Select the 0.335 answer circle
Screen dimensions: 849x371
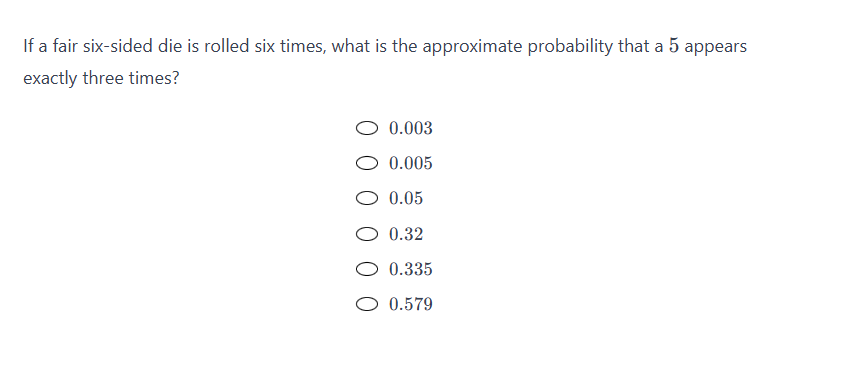(367, 269)
